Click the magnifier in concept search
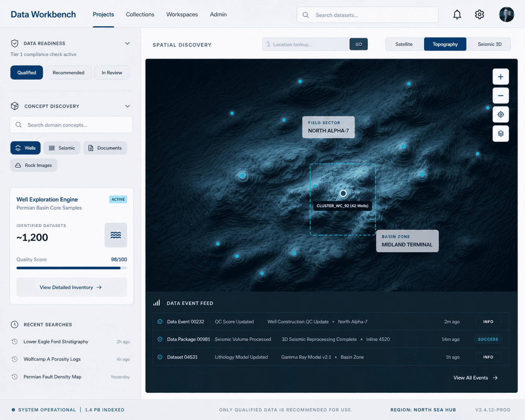 (x=18, y=125)
